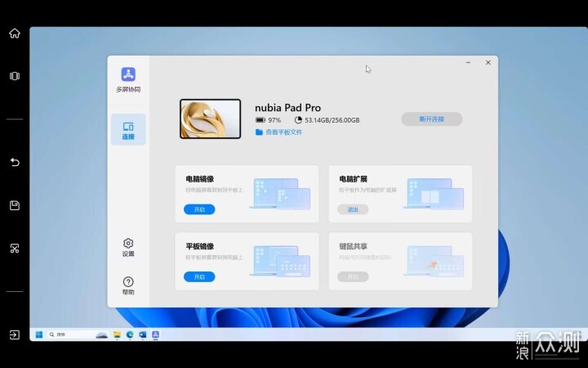The width and height of the screenshot is (588, 368).
Task: Click greyed 开启 under 键鼠共享
Action: (353, 277)
